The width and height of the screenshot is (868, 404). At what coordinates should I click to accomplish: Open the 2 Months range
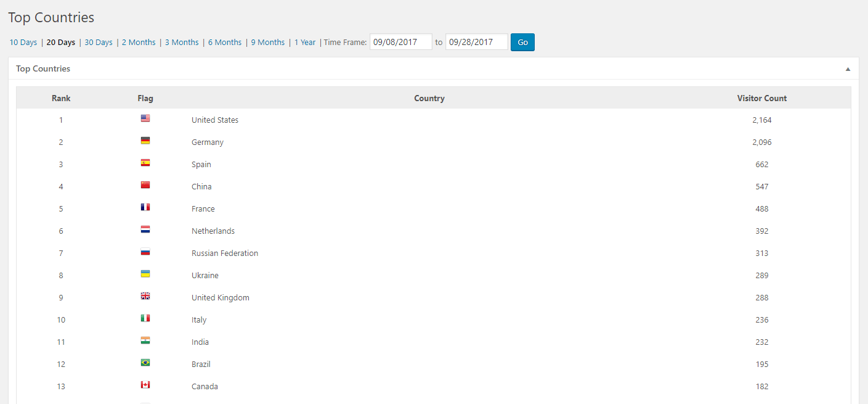point(139,43)
